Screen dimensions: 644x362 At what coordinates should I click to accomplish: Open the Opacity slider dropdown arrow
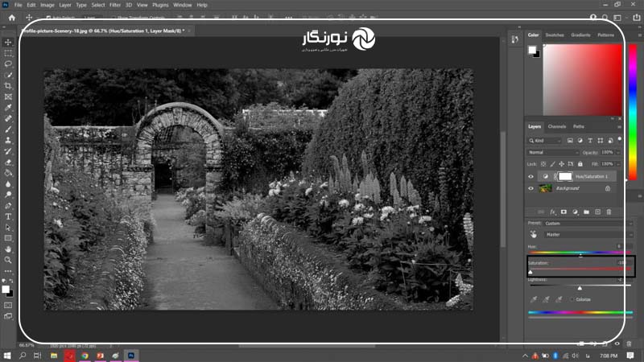[x=617, y=152]
